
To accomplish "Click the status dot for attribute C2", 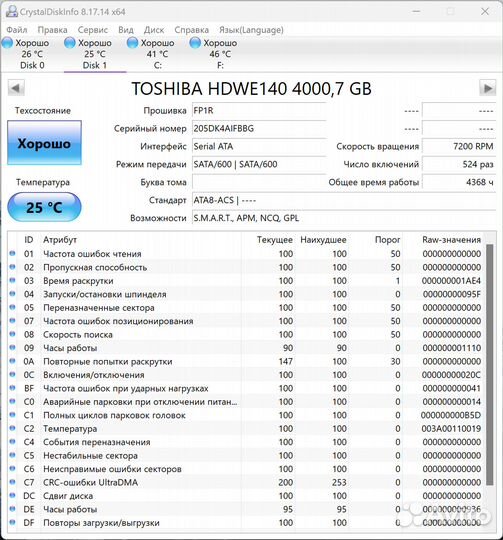I will [x=12, y=428].
